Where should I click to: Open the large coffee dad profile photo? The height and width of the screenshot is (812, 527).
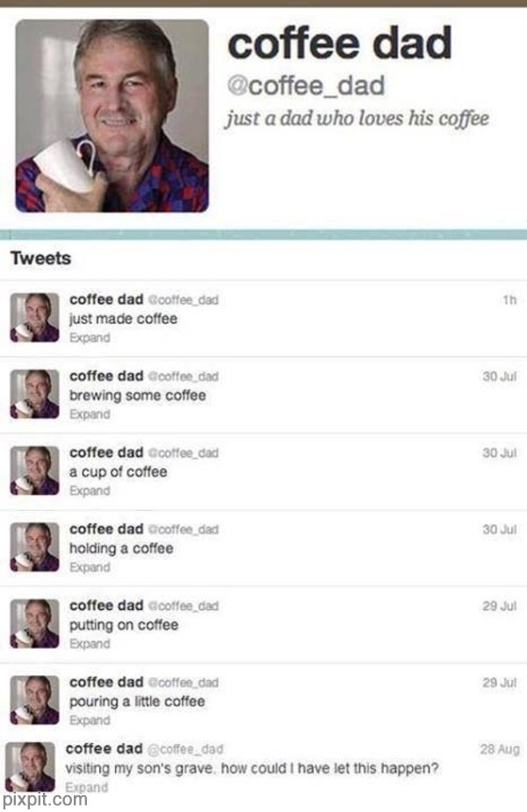click(x=112, y=116)
